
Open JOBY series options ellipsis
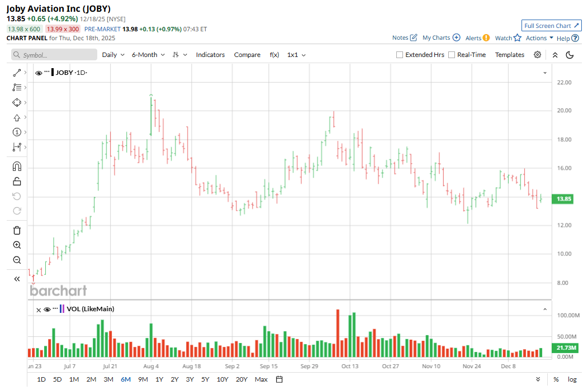[x=47, y=72]
